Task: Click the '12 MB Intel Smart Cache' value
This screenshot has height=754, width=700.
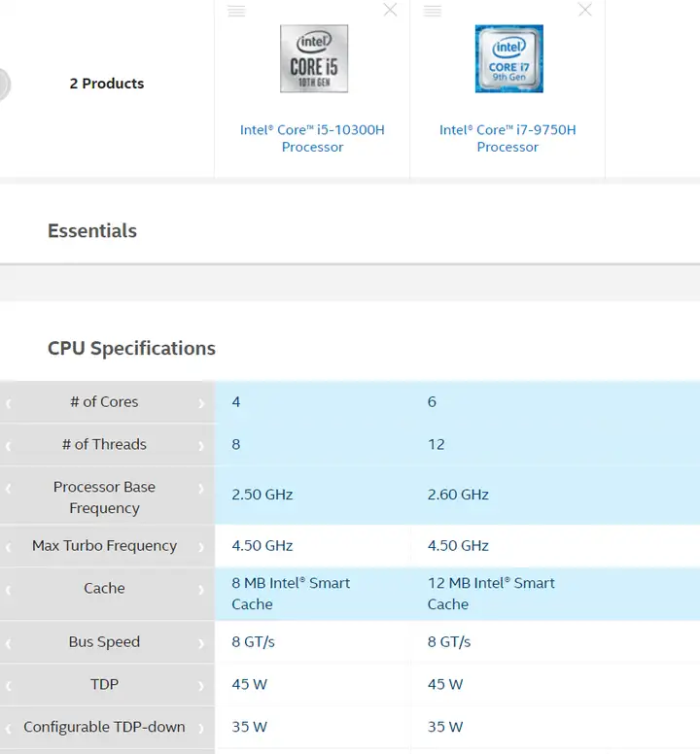Action: (x=491, y=594)
